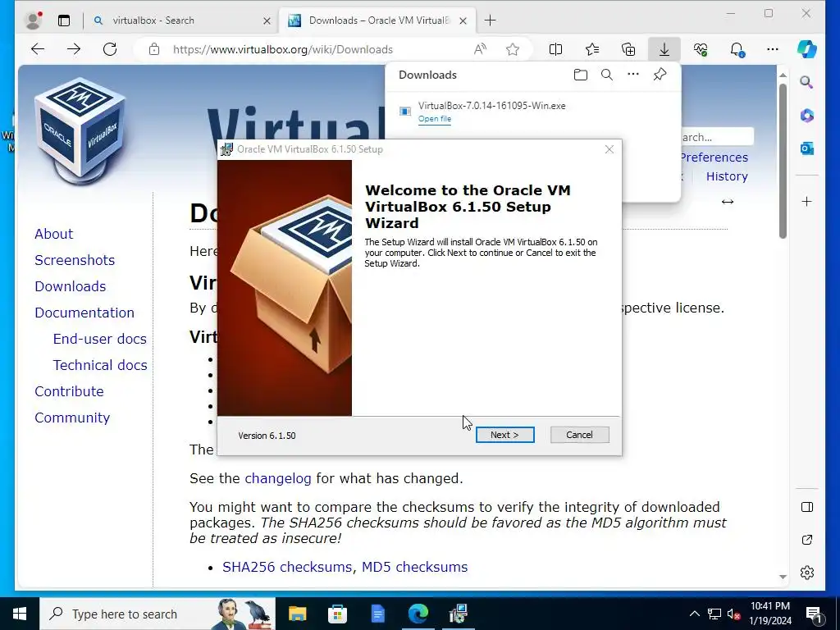This screenshot has height=630, width=840.
Task: Open the changelog link
Action: pyautogui.click(x=277, y=478)
